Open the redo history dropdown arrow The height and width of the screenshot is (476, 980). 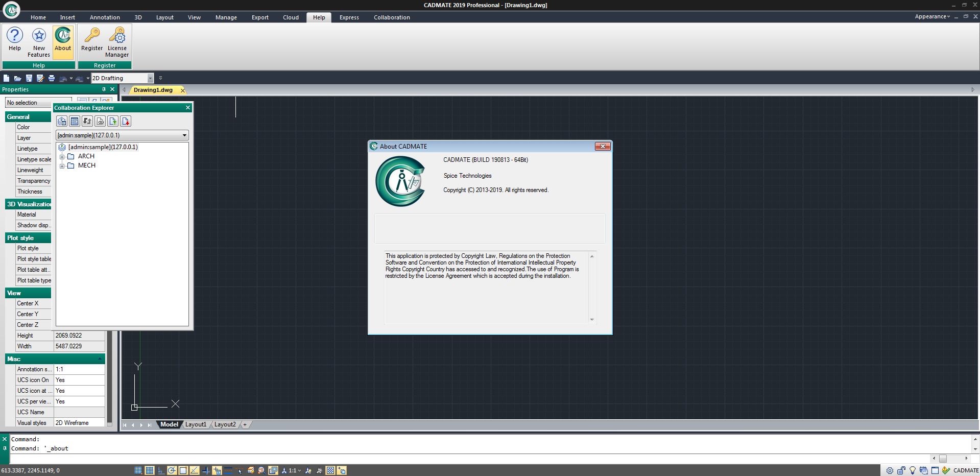88,78
